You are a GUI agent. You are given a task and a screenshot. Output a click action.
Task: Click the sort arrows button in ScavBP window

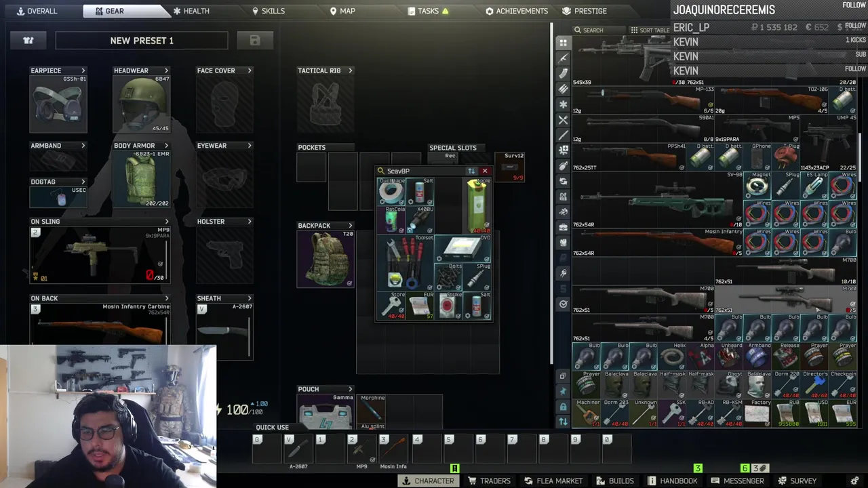pyautogui.click(x=471, y=171)
